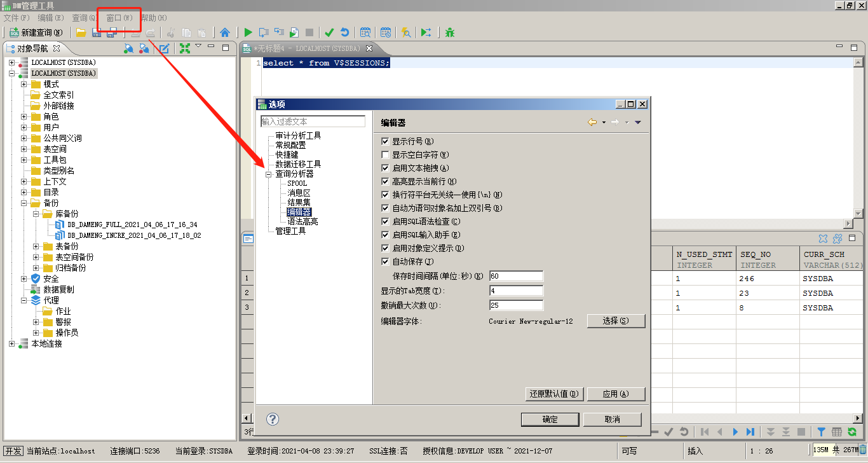This screenshot has width=868, height=463.
Task: Click the commit checkmark icon on toolbar
Action: [328, 32]
